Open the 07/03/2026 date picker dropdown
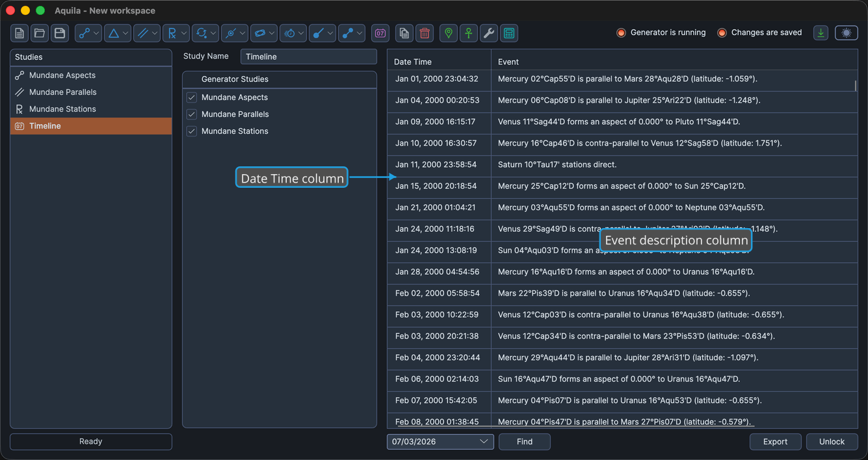 484,442
